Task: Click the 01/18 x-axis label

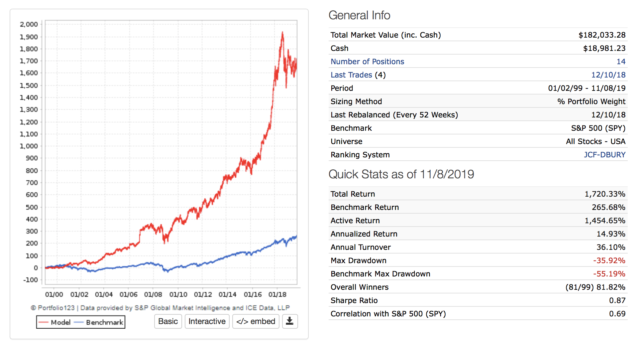Action: [277, 294]
